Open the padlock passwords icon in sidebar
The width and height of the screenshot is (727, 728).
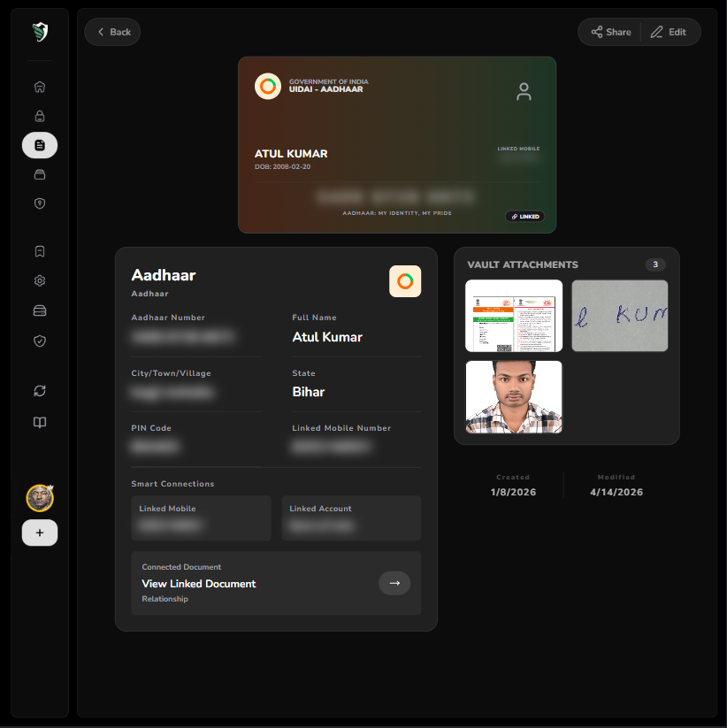point(40,116)
